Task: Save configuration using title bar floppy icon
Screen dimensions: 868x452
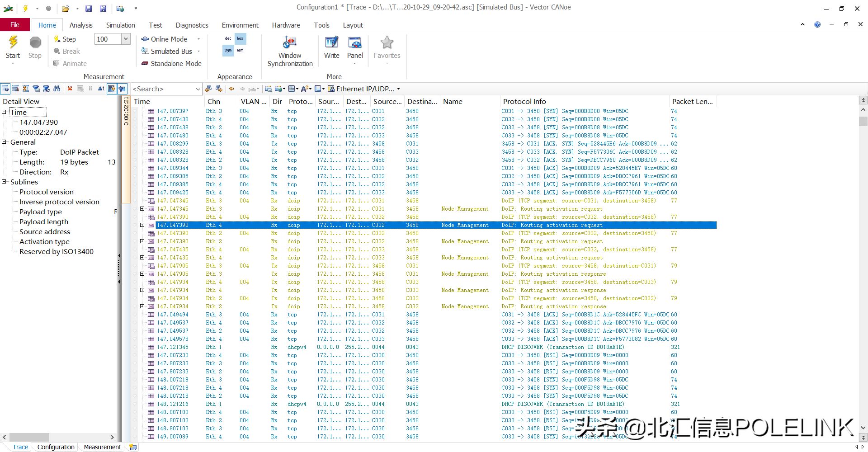Action: point(89,8)
